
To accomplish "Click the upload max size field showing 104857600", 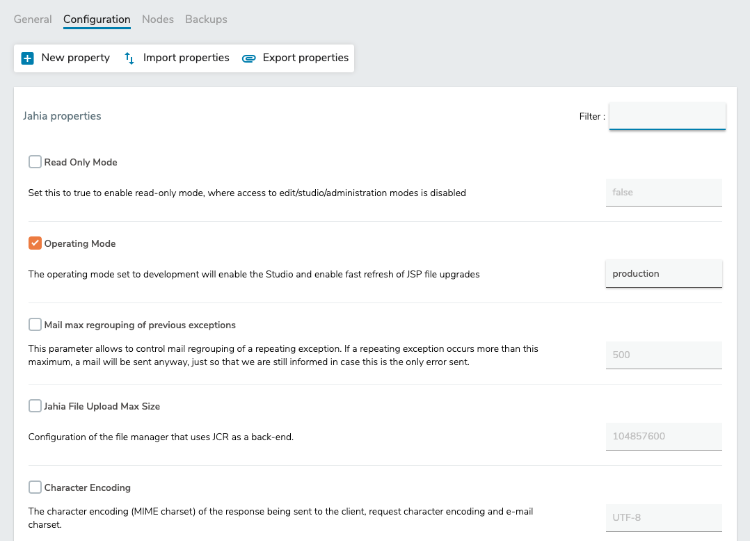I will click(664, 436).
